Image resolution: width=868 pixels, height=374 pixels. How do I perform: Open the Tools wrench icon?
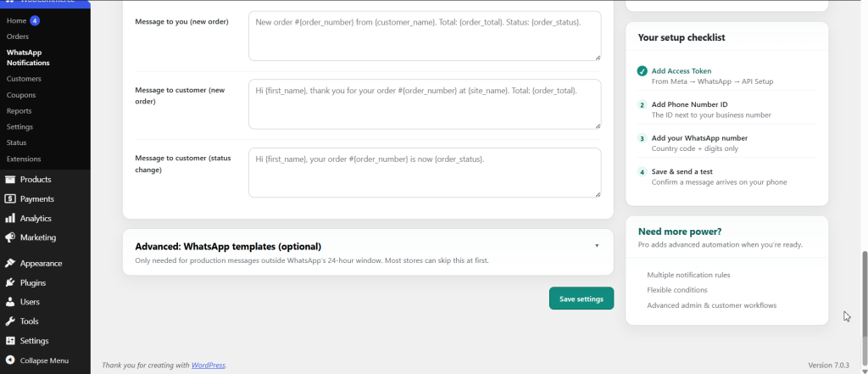pyautogui.click(x=10, y=321)
